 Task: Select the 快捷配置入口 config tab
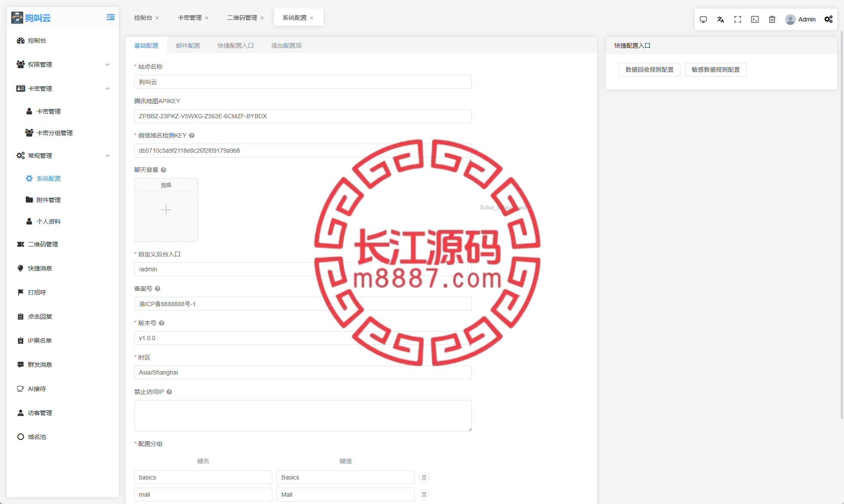click(236, 46)
